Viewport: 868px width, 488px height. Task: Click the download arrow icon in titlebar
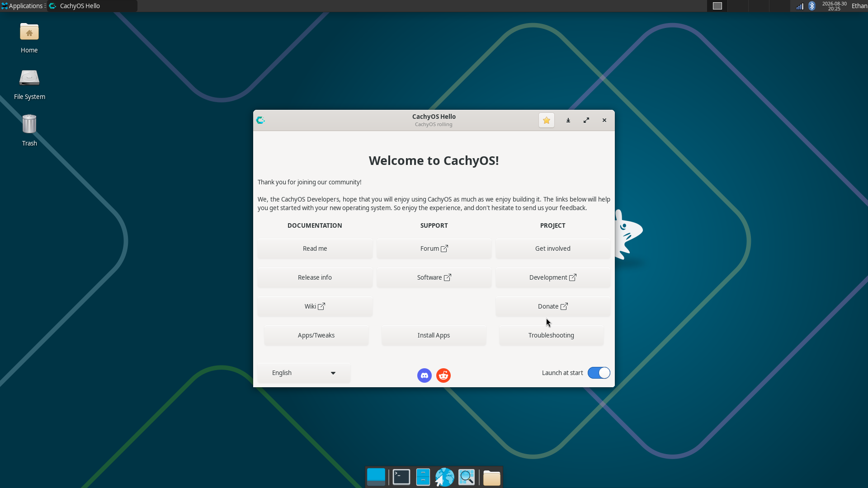click(568, 120)
